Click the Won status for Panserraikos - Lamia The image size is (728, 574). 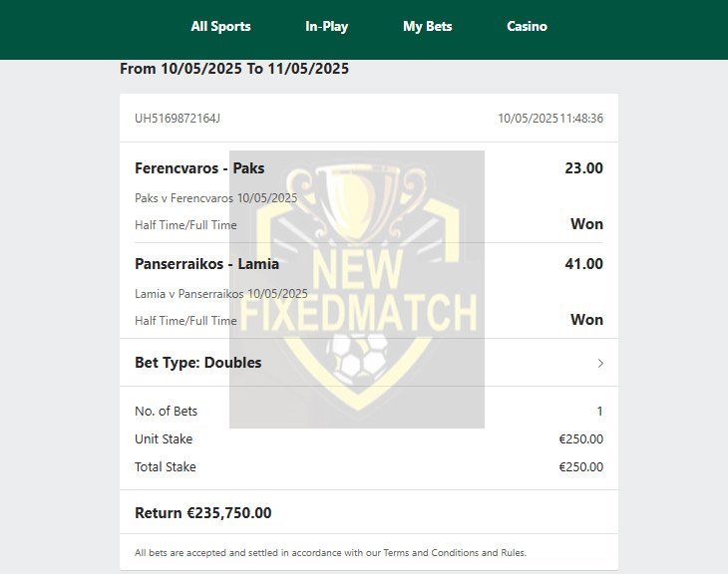point(586,320)
